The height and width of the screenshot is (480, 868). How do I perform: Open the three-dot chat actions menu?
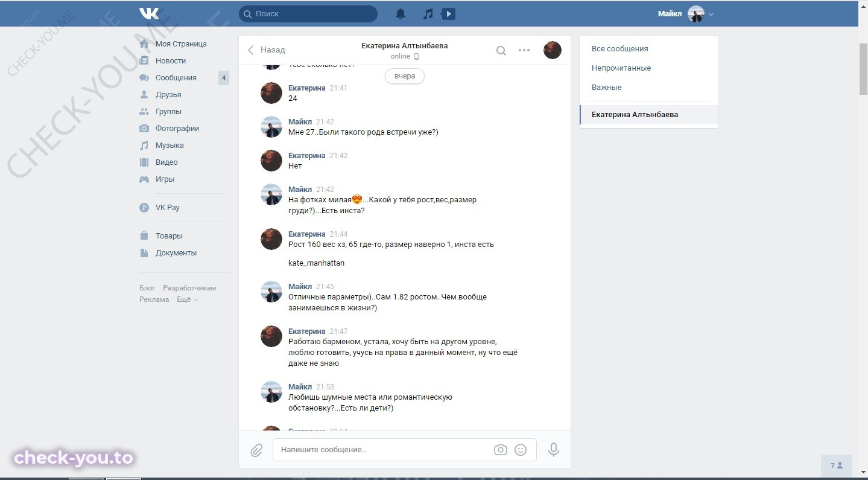click(x=524, y=50)
